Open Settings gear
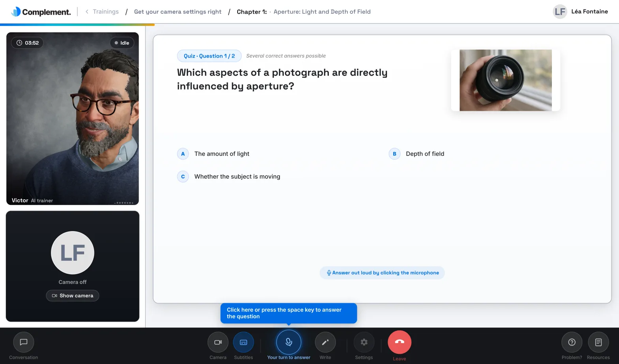This screenshot has height=364, width=619. pos(364,342)
